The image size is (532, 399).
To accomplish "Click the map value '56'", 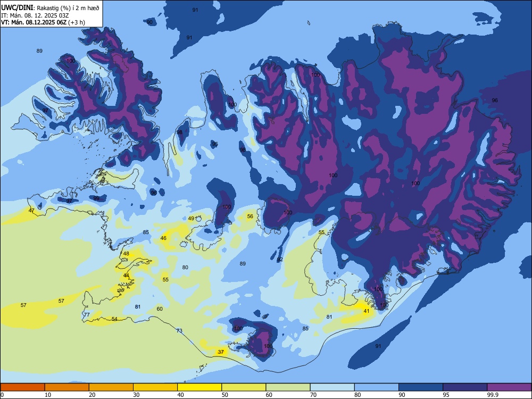I will click(x=251, y=217).
